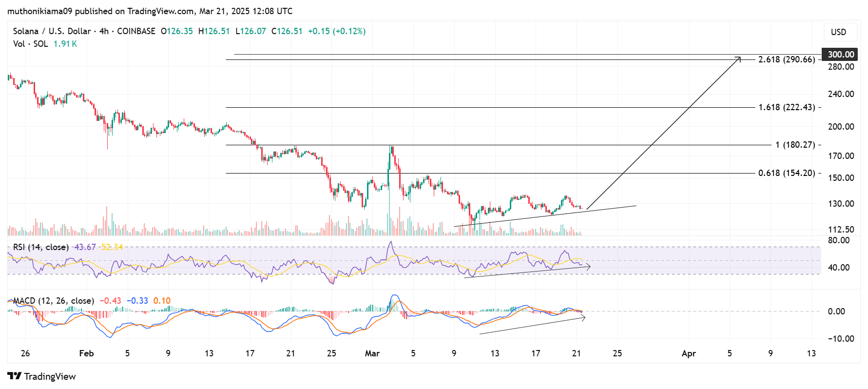Click the MACD histogram value −0.43
This screenshot has height=389, width=868.
110,301
